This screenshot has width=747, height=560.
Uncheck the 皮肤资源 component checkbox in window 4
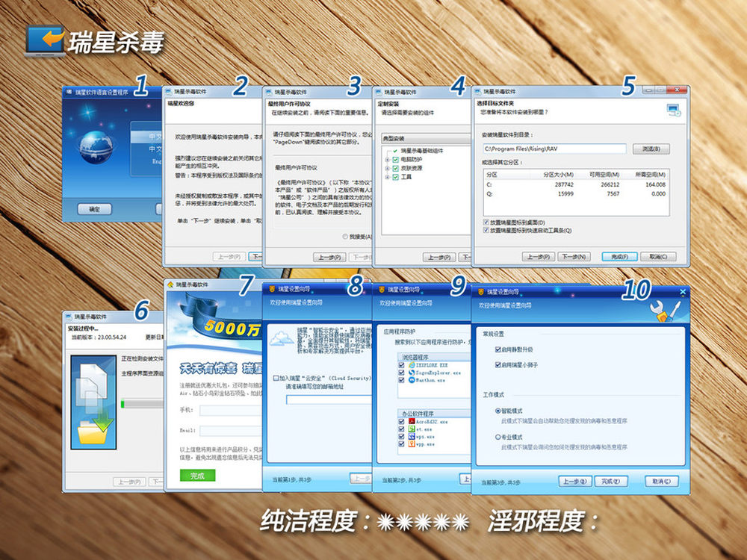pos(395,169)
